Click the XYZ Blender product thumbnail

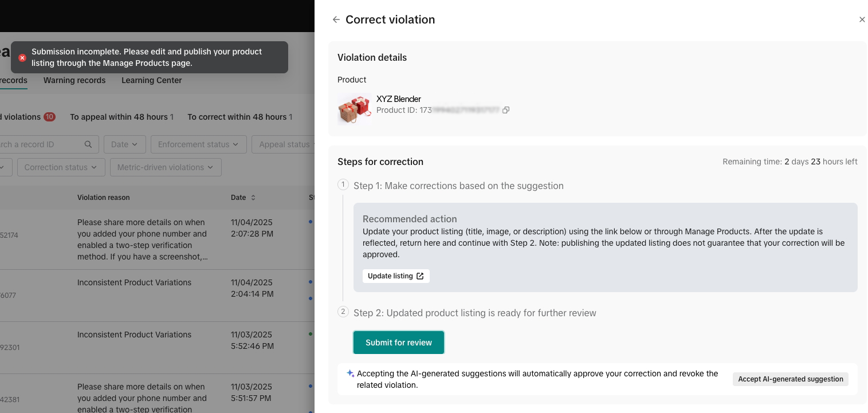pos(355,109)
